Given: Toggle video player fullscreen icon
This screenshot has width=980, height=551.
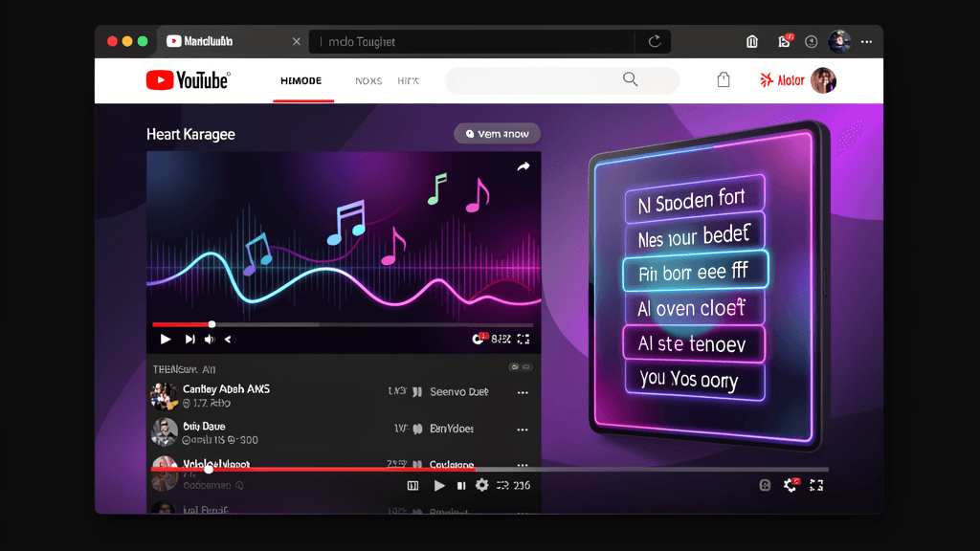Looking at the screenshot, I should 523,340.
